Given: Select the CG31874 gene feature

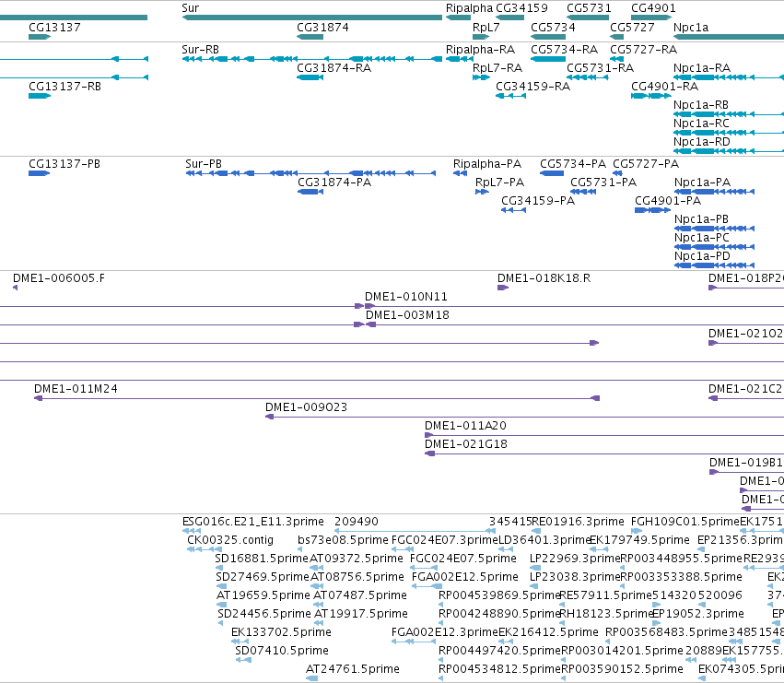Looking at the screenshot, I should coord(310,37).
